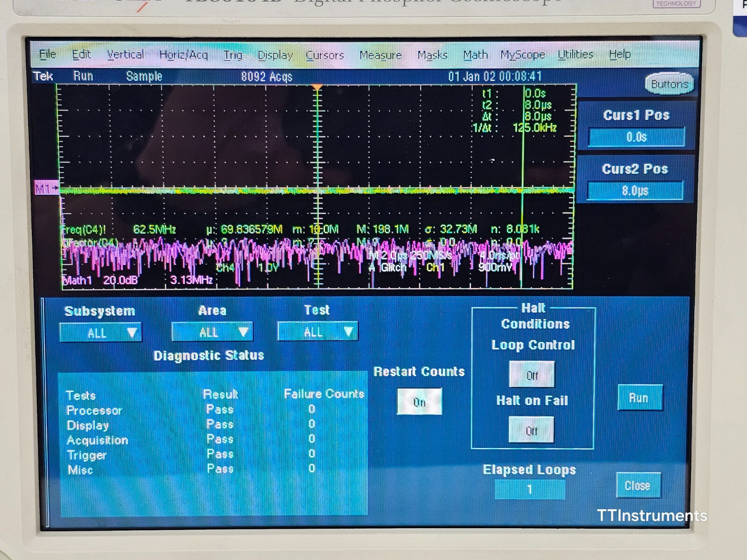The image size is (747, 560).
Task: Toggle Halt on Fail from Off
Action: tap(532, 430)
